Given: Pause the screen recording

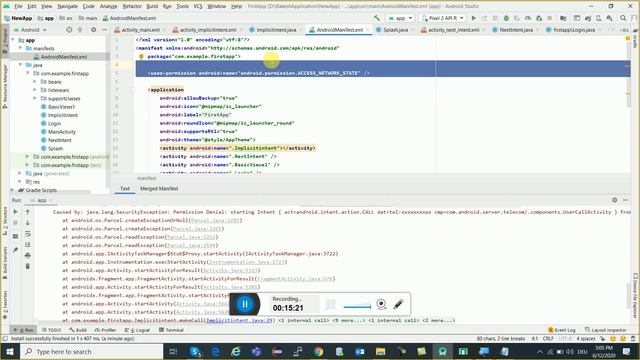Looking at the screenshot, I should tap(245, 304).
